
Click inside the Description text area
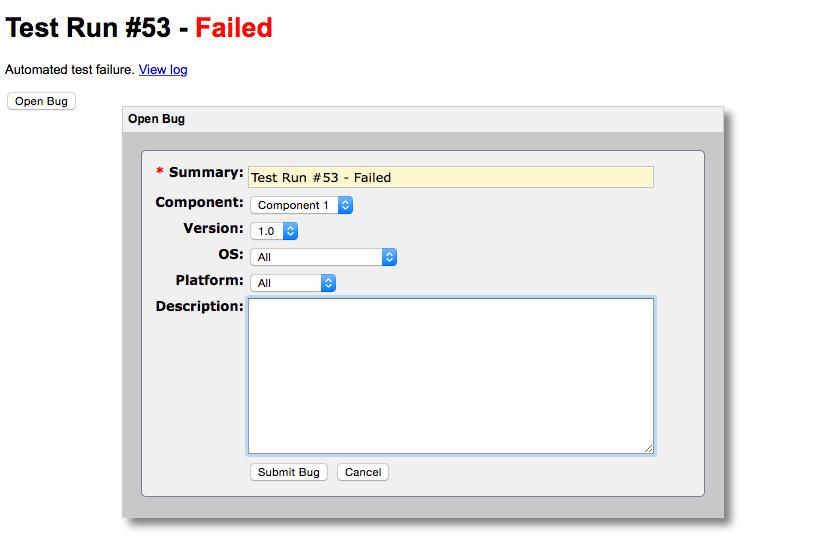(x=451, y=376)
